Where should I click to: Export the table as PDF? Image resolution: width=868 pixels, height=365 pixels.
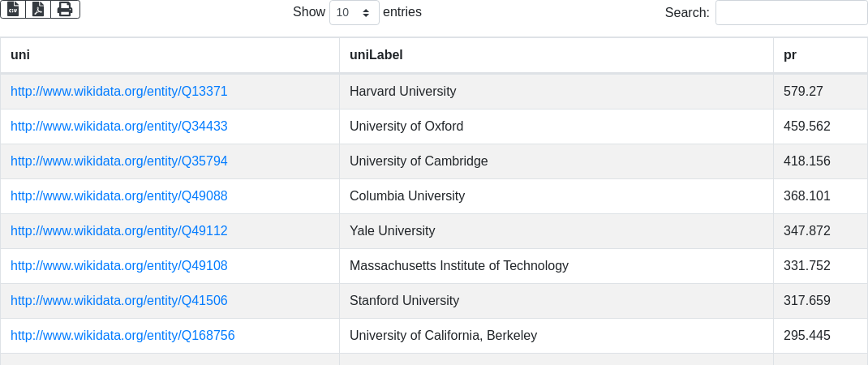tap(38, 9)
